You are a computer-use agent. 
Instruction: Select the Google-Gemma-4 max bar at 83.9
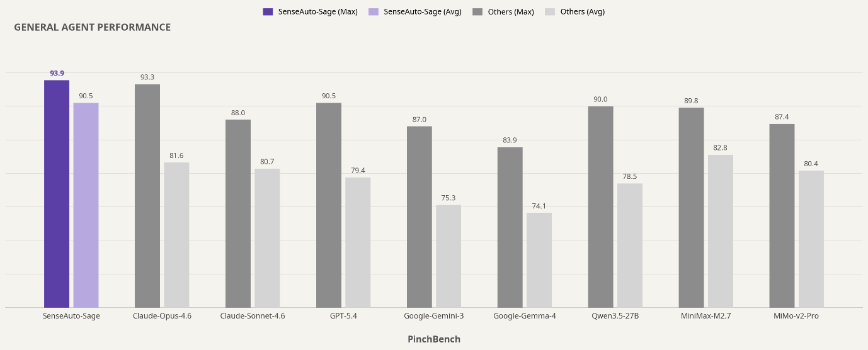(x=510, y=227)
